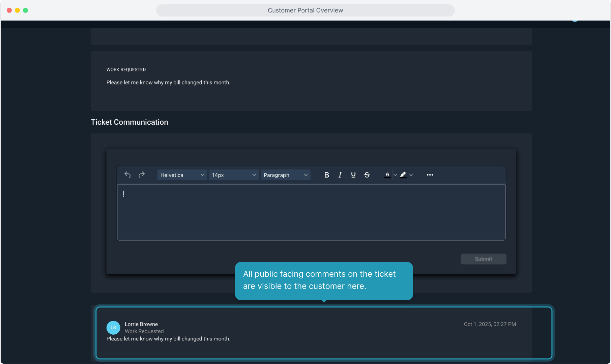611x364 pixels.
Task: Select the Lorrie Browne commenter name
Action: [x=141, y=324]
